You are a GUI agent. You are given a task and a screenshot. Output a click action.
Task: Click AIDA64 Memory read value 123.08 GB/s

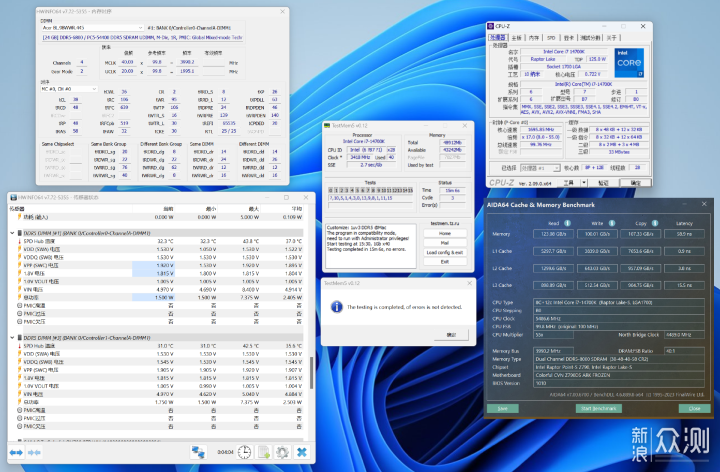[x=553, y=234]
